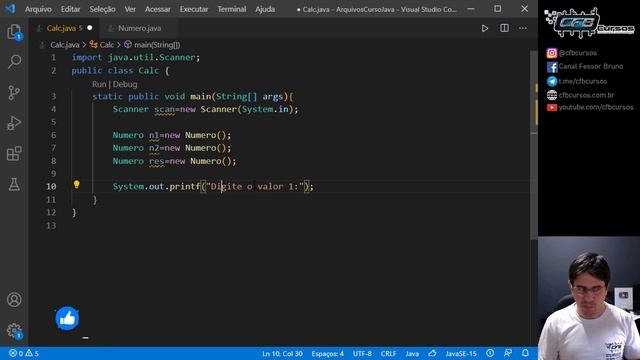Click the cfbcursos.com.br website icon
Viewport: 640px width, 360px height.
click(552, 95)
